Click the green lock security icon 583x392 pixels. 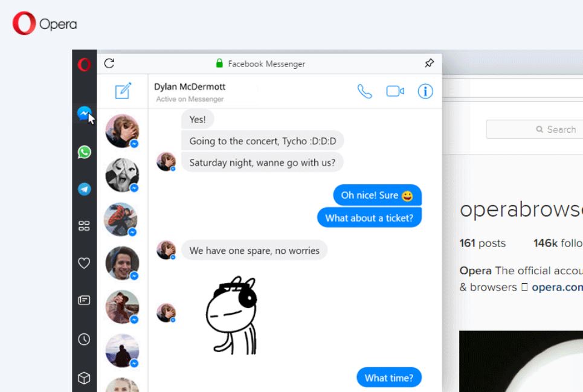(x=219, y=63)
